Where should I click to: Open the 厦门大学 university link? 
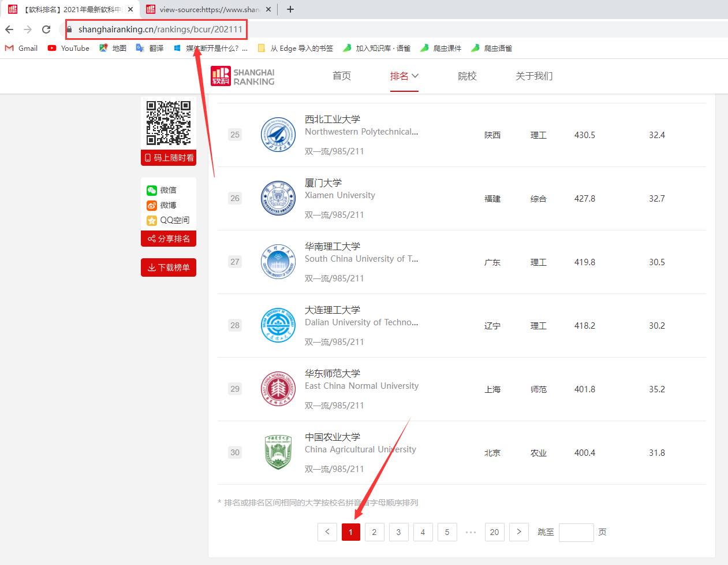point(323,183)
